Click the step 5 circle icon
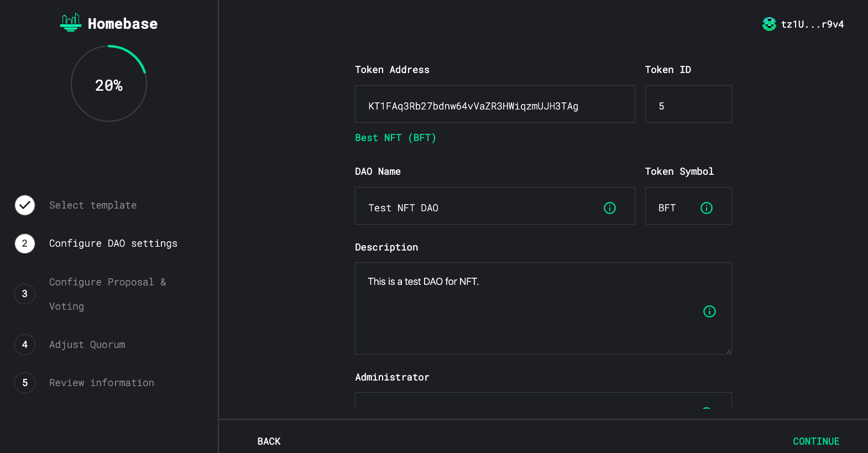This screenshot has width=868, height=453. 25,383
